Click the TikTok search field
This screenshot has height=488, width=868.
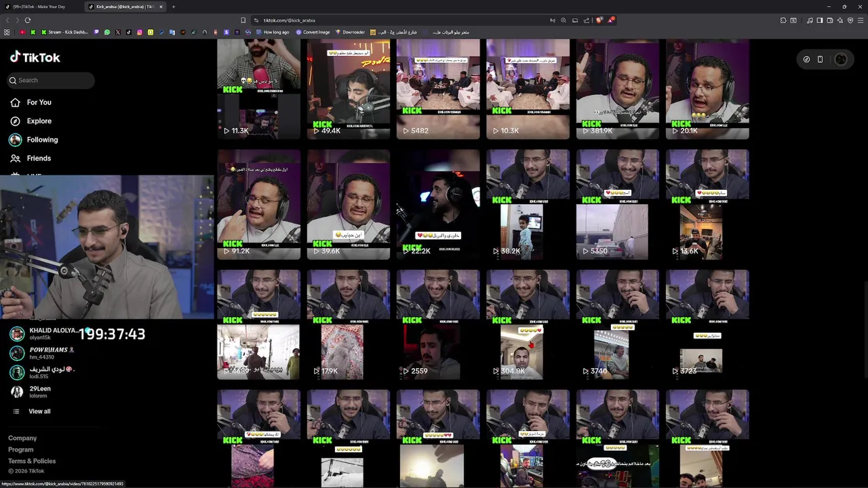[x=52, y=80]
